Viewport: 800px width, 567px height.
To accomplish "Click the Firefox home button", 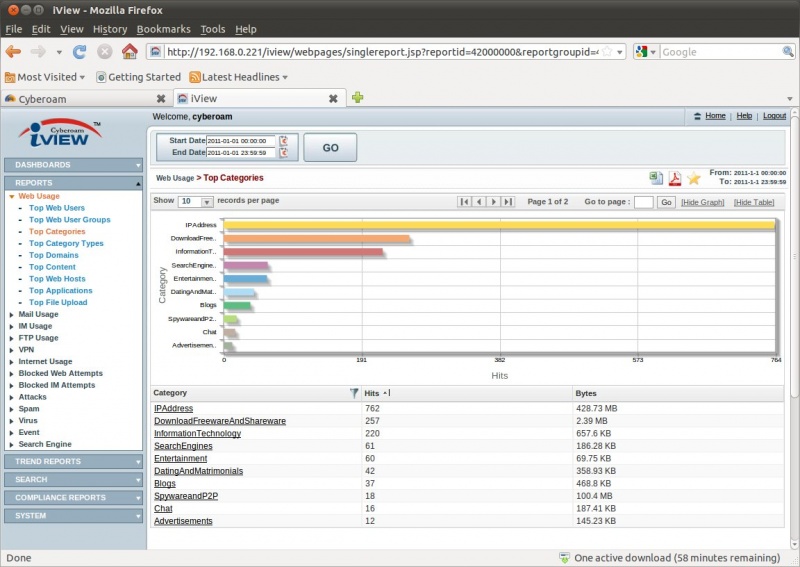I will tap(129, 51).
